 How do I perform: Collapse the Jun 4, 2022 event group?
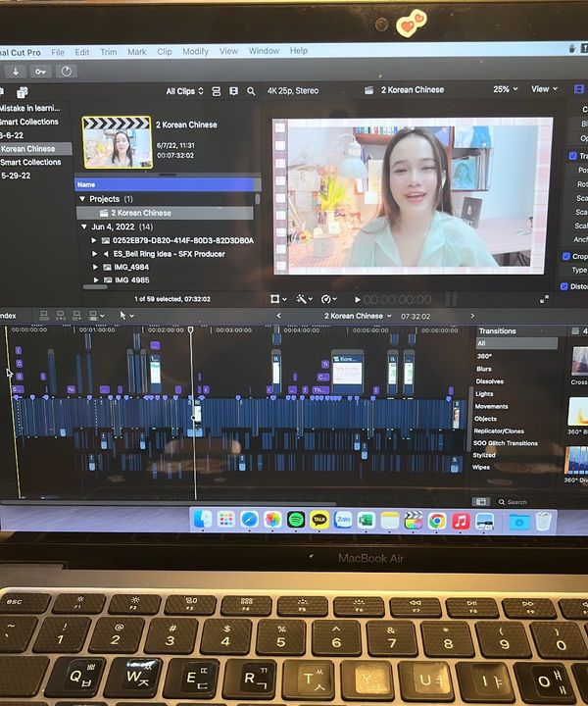[x=84, y=227]
